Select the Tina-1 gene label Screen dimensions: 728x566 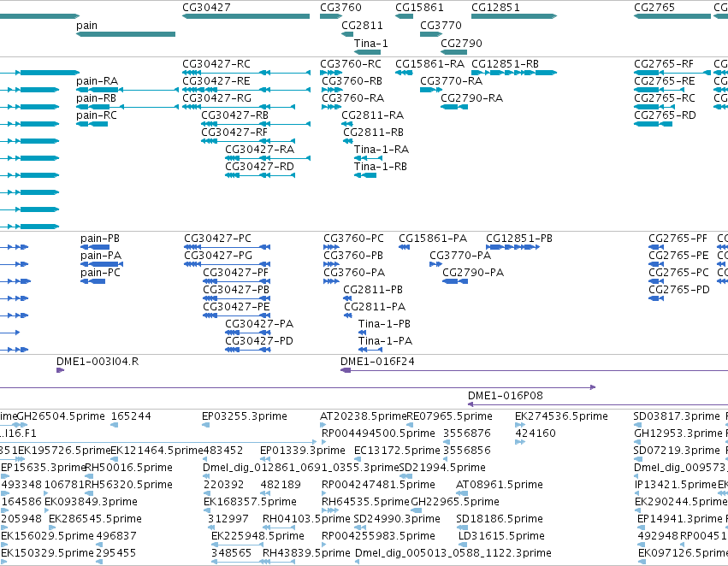[371, 44]
